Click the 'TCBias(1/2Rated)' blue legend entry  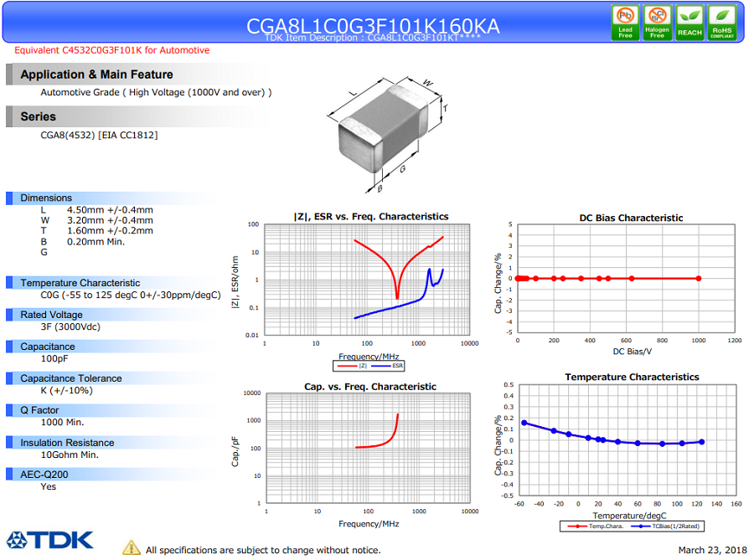665,527
